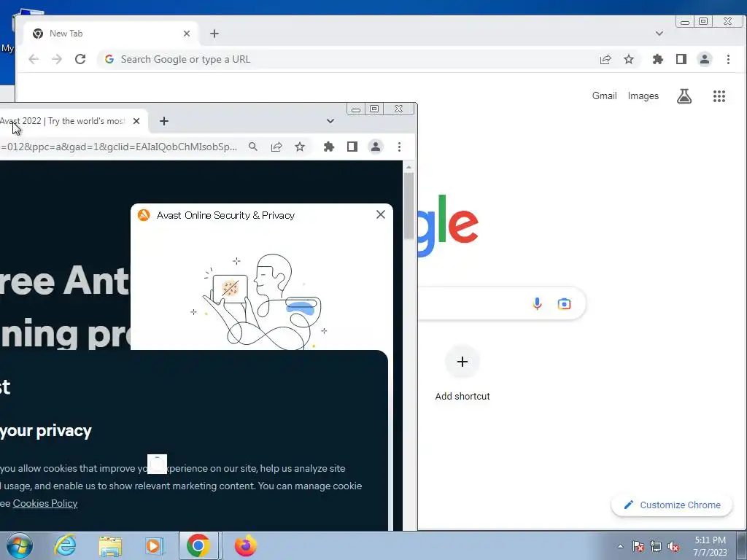Viewport: 747px width, 560px height.
Task: Open Extensions puzzle icon in Avast window
Action: click(x=329, y=147)
